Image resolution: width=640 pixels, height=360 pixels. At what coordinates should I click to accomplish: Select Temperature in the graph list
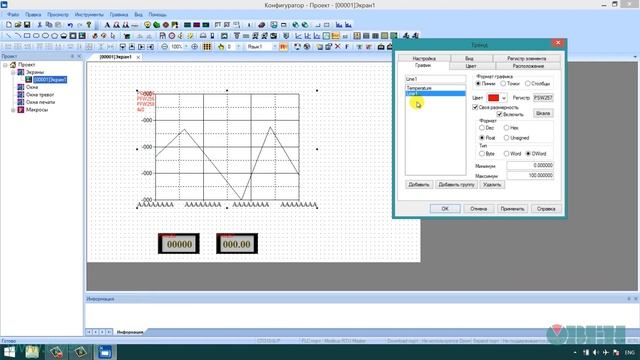pos(435,88)
